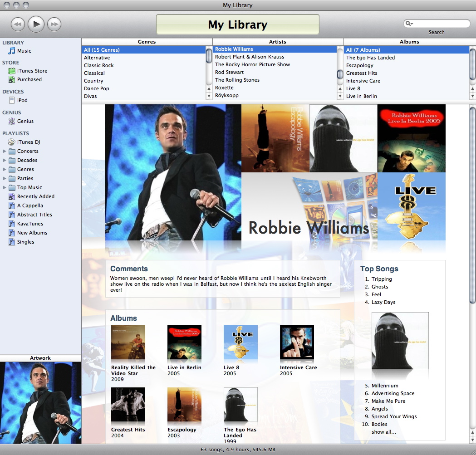
Task: Click the Albums list scrollbar thumb
Action: [472, 64]
